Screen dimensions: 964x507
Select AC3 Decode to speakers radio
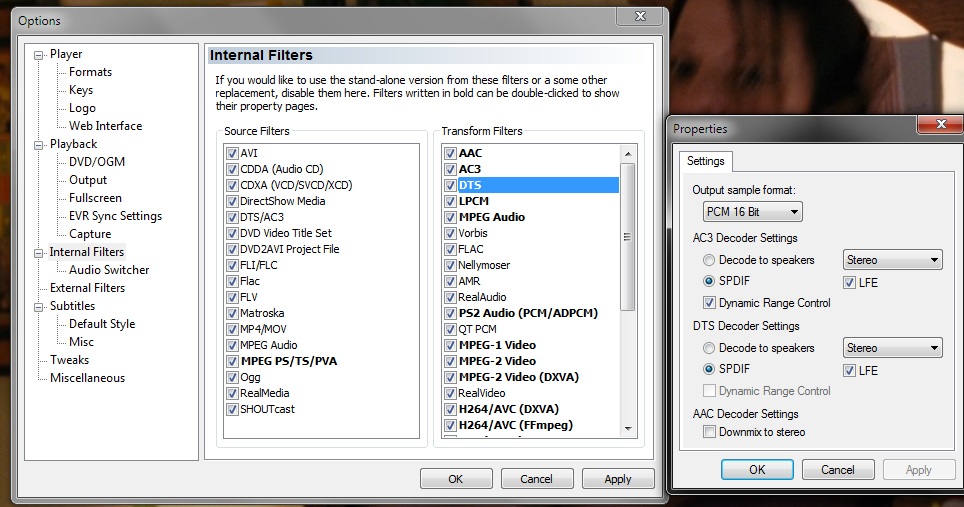click(x=709, y=260)
